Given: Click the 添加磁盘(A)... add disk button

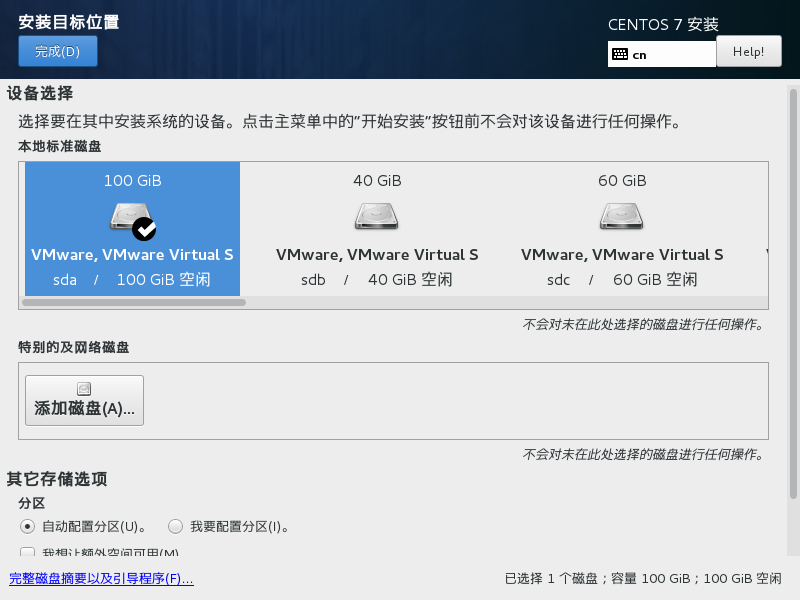Looking at the screenshot, I should [84, 401].
